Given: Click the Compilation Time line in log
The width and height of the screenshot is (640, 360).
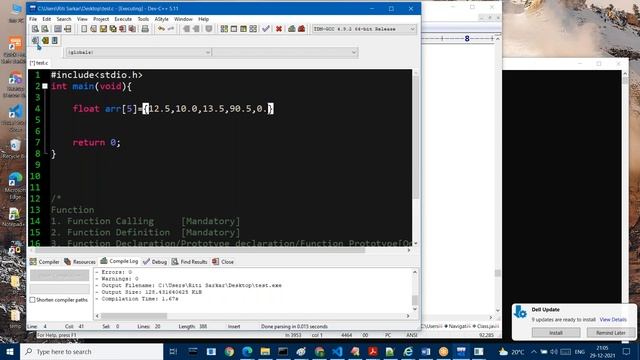Looking at the screenshot, I should (x=137, y=299).
